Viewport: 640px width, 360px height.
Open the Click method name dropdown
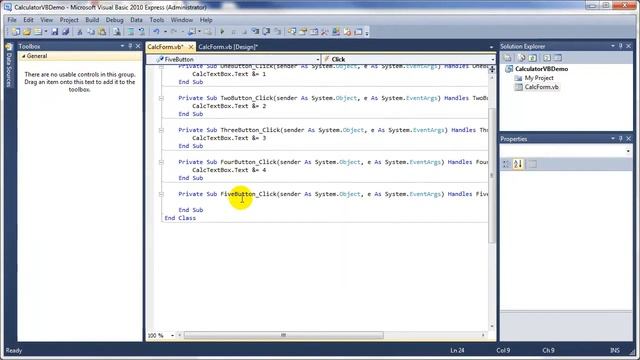pyautogui.click(x=493, y=60)
